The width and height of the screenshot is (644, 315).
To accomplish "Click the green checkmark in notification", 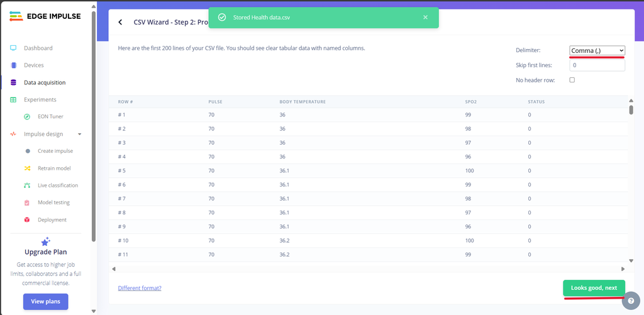I will 222,17.
